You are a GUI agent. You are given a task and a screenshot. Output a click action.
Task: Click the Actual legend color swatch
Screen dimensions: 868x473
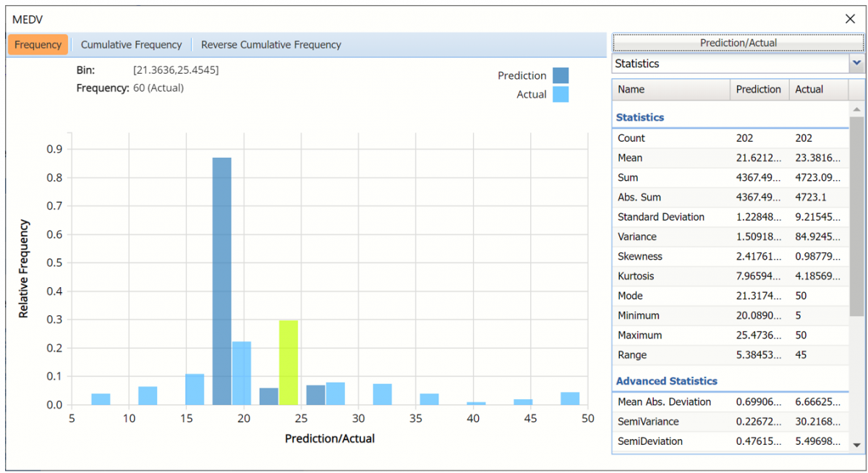pyautogui.click(x=561, y=95)
